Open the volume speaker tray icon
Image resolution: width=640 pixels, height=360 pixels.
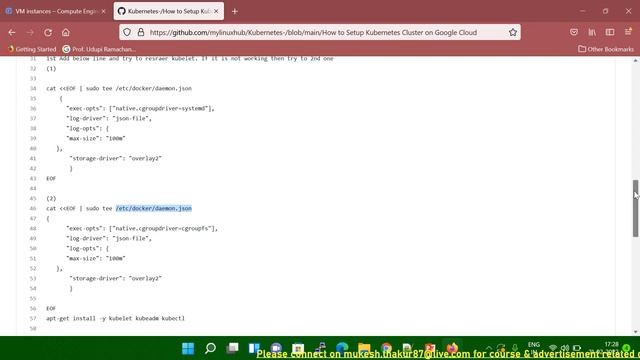click(565, 348)
